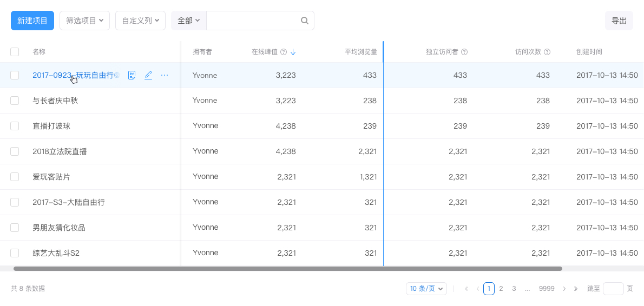Open report icon for 2017-0923 row
Image resolution: width=644 pixels, height=306 pixels.
(132, 75)
